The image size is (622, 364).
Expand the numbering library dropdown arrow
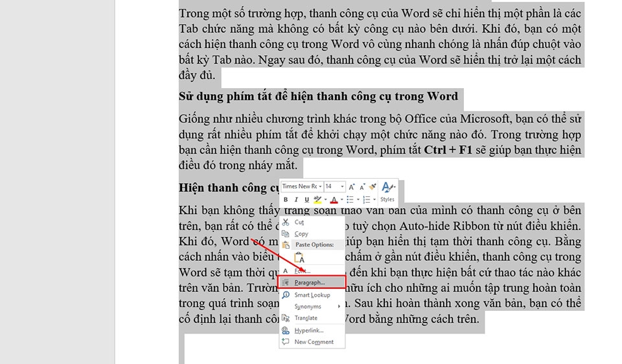[374, 199]
